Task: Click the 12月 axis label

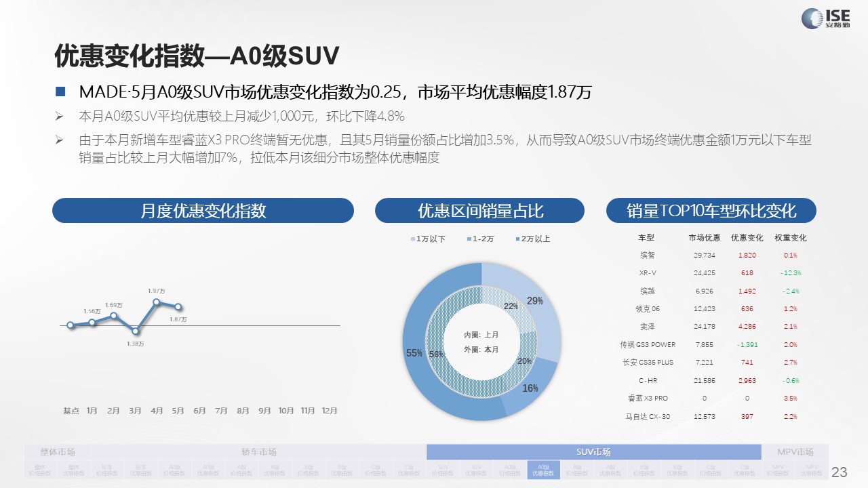Action: 330,411
